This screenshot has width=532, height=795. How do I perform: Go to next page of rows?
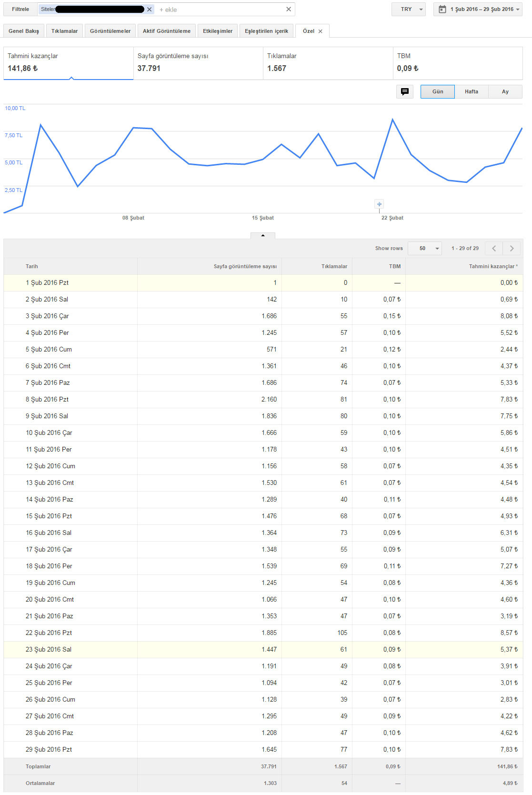pos(512,248)
